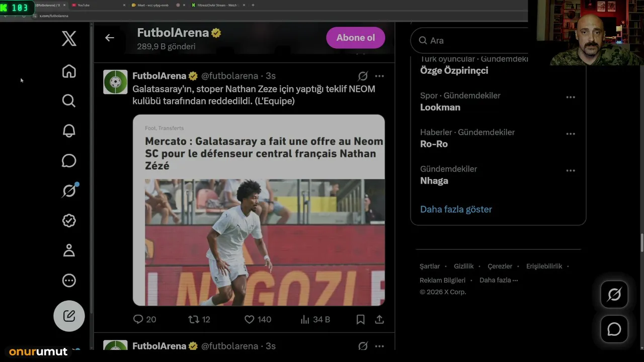Open more options for the Lookman trend
Viewport: 644px width, 362px height.
(571, 97)
